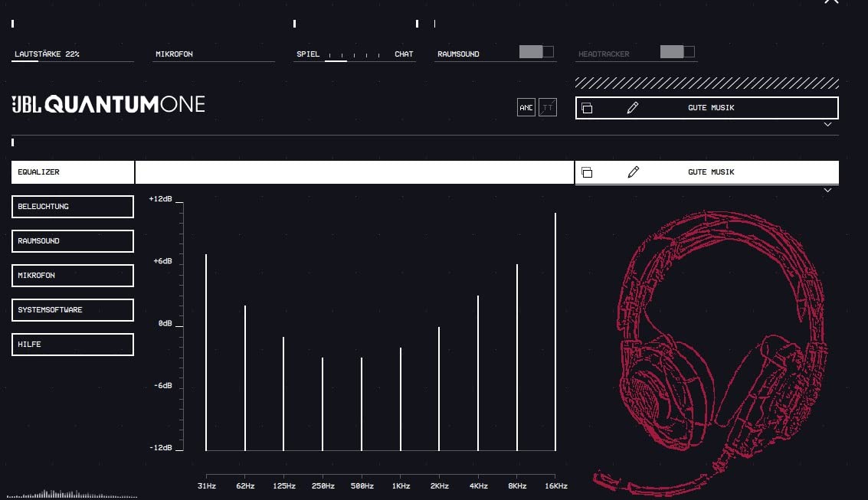The height and width of the screenshot is (500, 868).
Task: Click the pencil edit icon in top profile bar
Action: (633, 108)
